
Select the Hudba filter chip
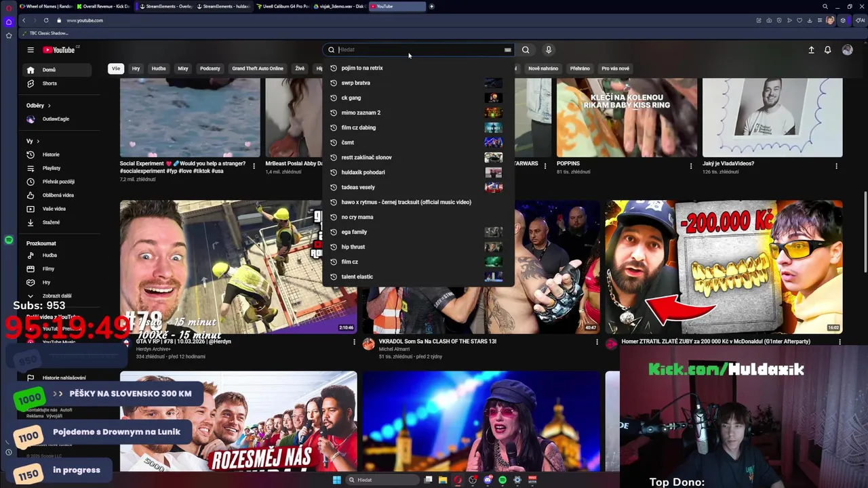[159, 68]
